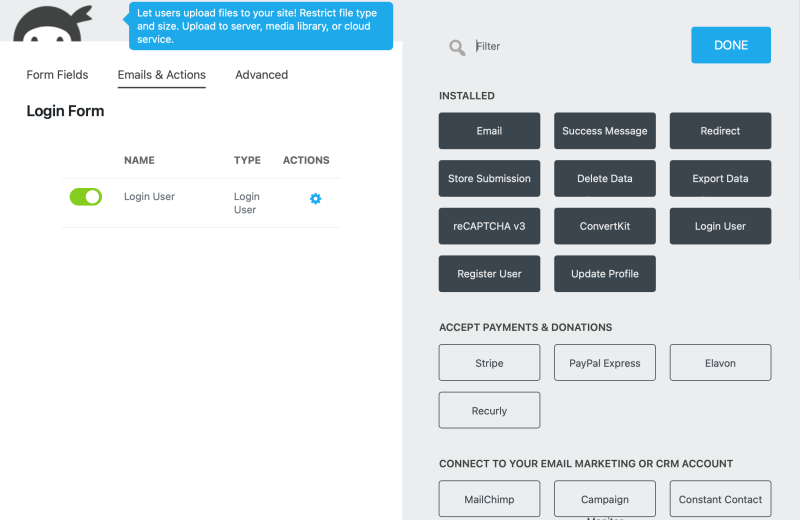Choose PayPal Express payment action
The image size is (800, 520).
point(605,362)
